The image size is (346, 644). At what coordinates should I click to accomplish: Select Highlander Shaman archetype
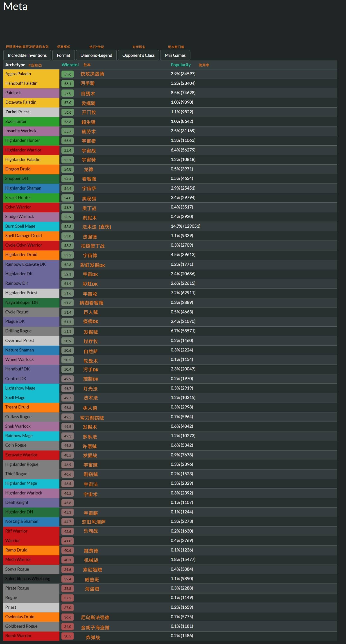(31, 188)
